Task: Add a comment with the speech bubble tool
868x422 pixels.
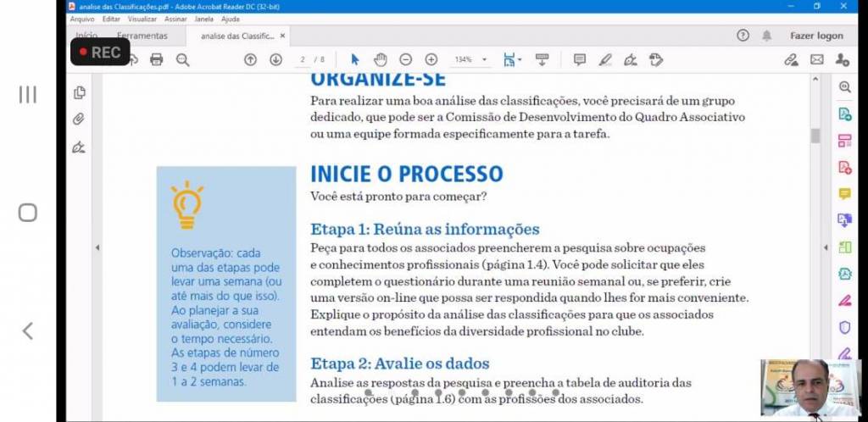Action: click(580, 59)
